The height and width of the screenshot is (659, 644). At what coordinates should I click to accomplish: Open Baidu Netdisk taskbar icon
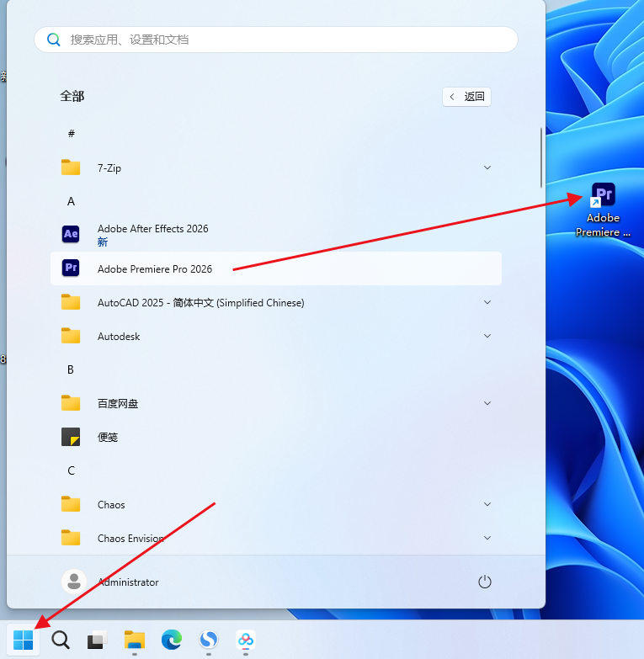[x=246, y=640]
